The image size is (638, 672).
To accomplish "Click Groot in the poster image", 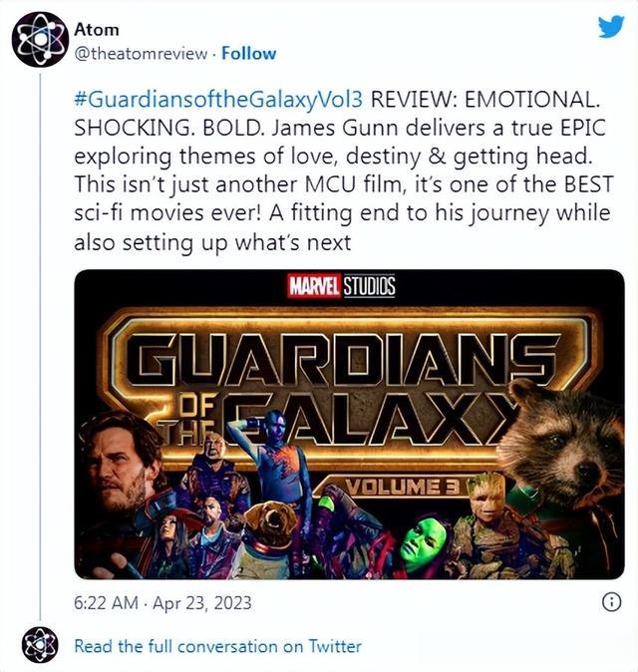I will point(486,502).
